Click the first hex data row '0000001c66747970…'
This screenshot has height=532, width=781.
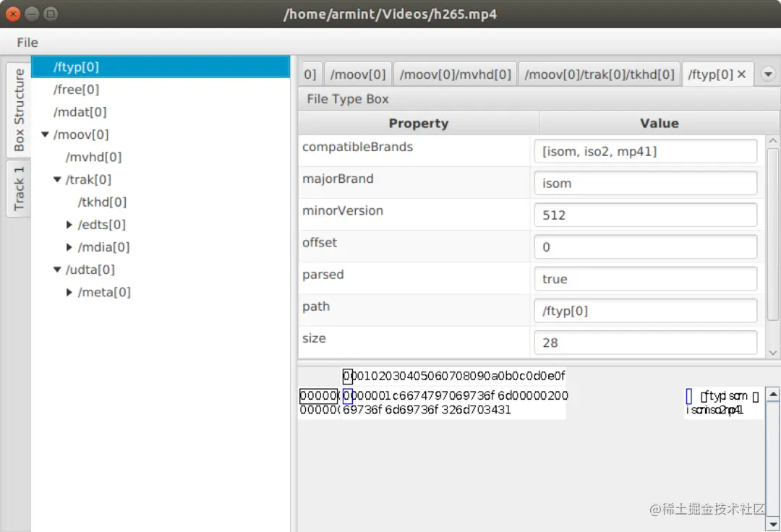tap(456, 395)
